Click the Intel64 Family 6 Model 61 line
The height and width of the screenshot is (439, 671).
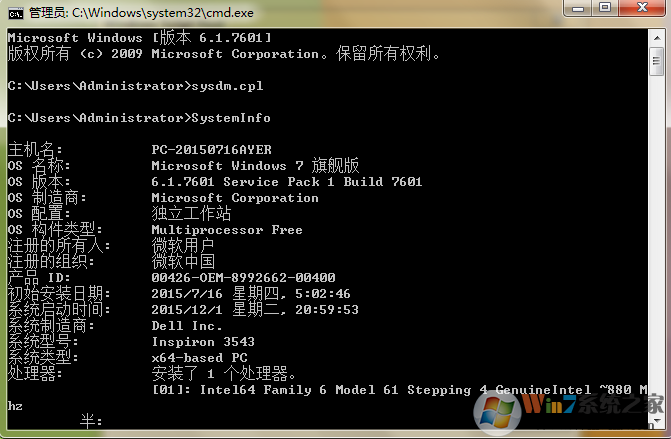[400, 389]
